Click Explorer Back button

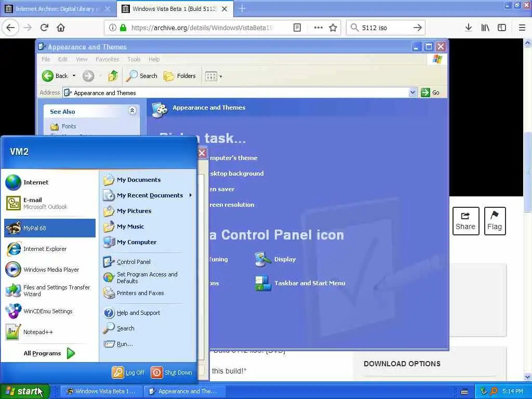tap(55, 76)
